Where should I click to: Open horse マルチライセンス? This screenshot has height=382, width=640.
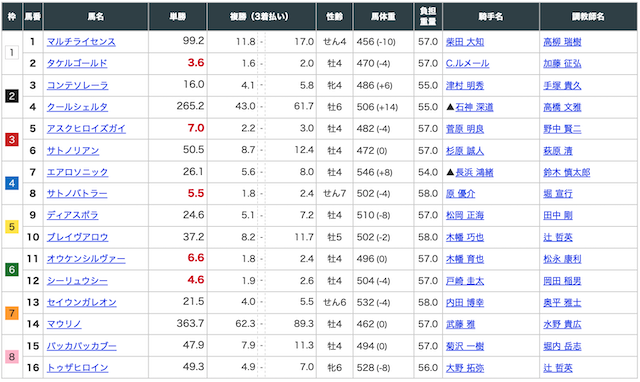pyautogui.click(x=81, y=42)
